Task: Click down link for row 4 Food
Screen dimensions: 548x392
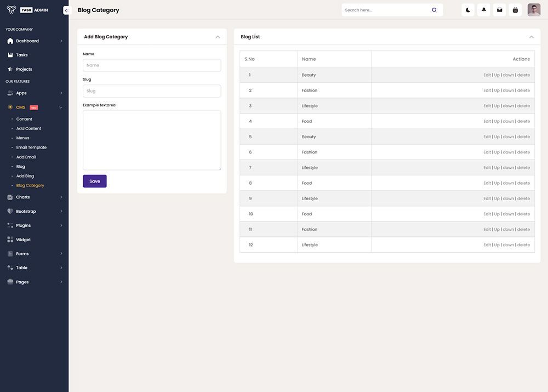Action: click(x=509, y=121)
